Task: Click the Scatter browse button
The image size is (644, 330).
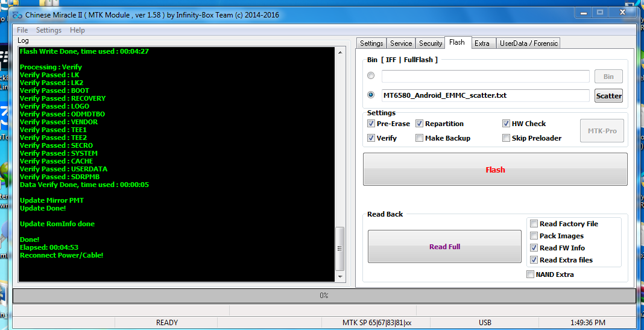Action: click(608, 96)
